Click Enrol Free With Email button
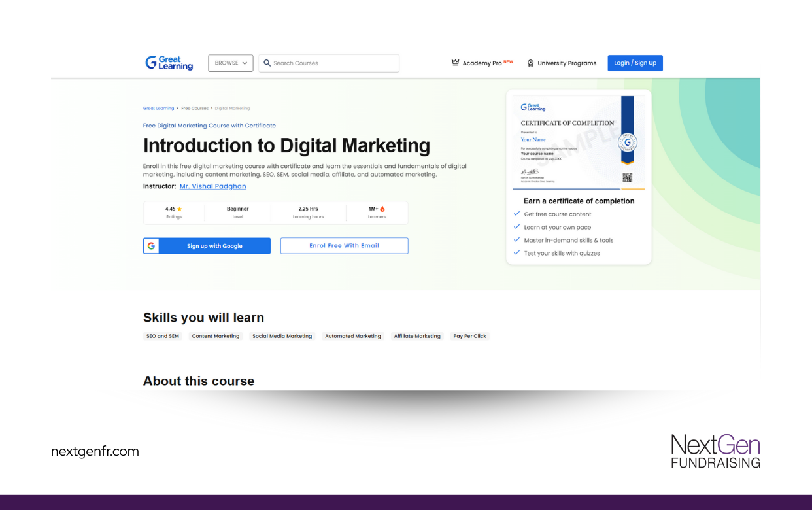 click(345, 246)
